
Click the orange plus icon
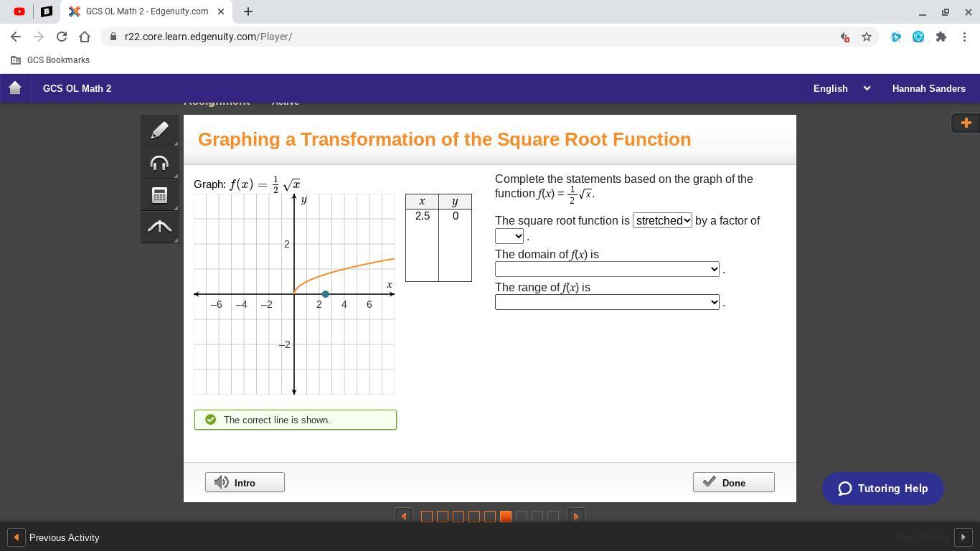tap(966, 123)
